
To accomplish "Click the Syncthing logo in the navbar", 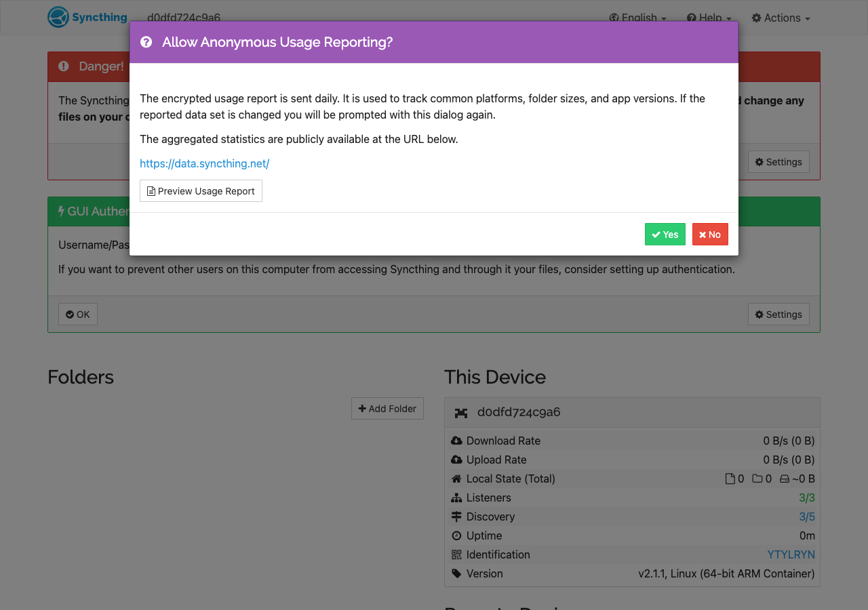I will pos(87,17).
